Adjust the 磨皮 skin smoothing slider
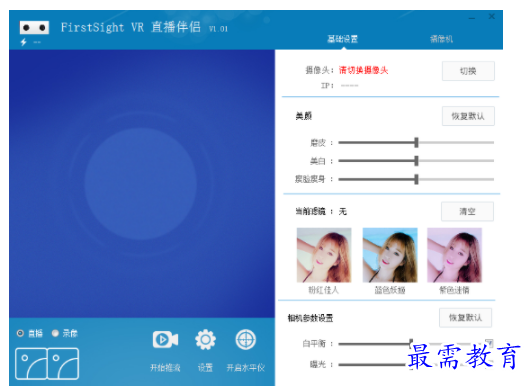This screenshot has width=529, height=388. coord(416,143)
